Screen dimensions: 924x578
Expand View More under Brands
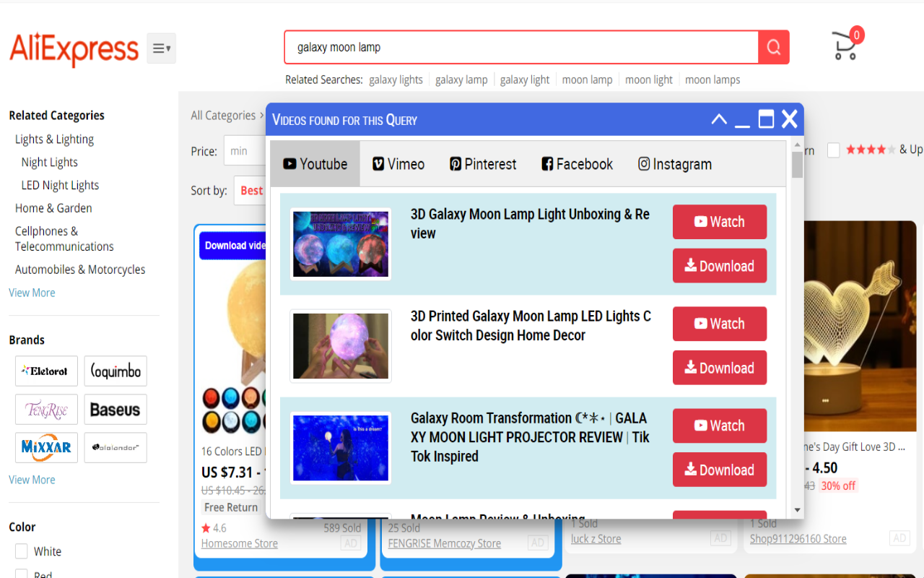(31, 479)
